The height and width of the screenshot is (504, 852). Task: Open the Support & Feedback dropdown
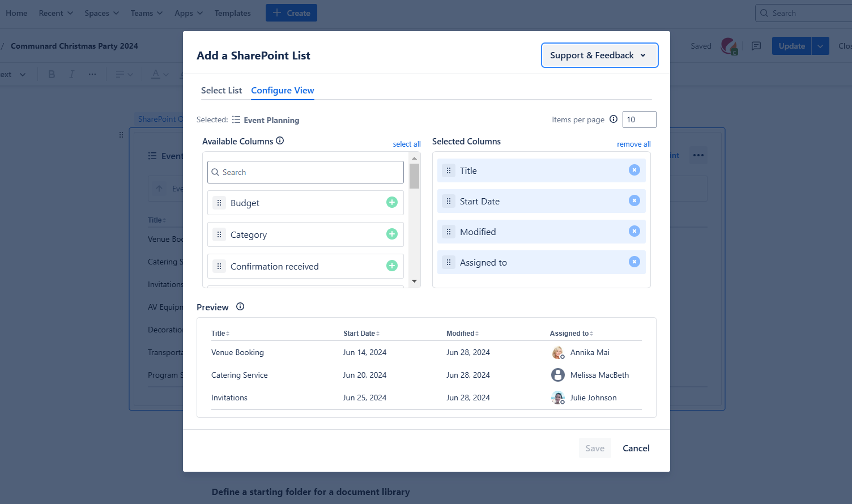click(x=599, y=55)
